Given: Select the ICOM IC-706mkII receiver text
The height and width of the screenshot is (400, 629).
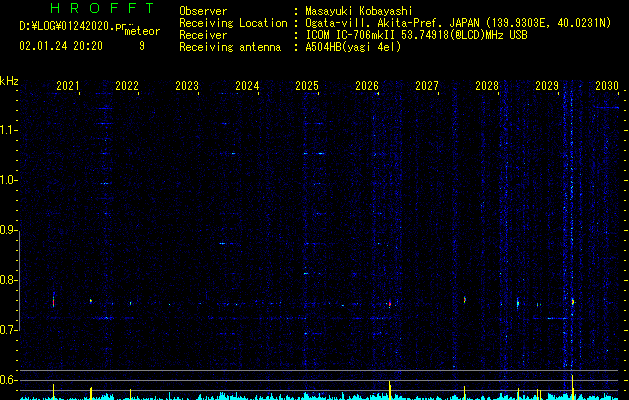Looking at the screenshot, I should click(x=350, y=35).
